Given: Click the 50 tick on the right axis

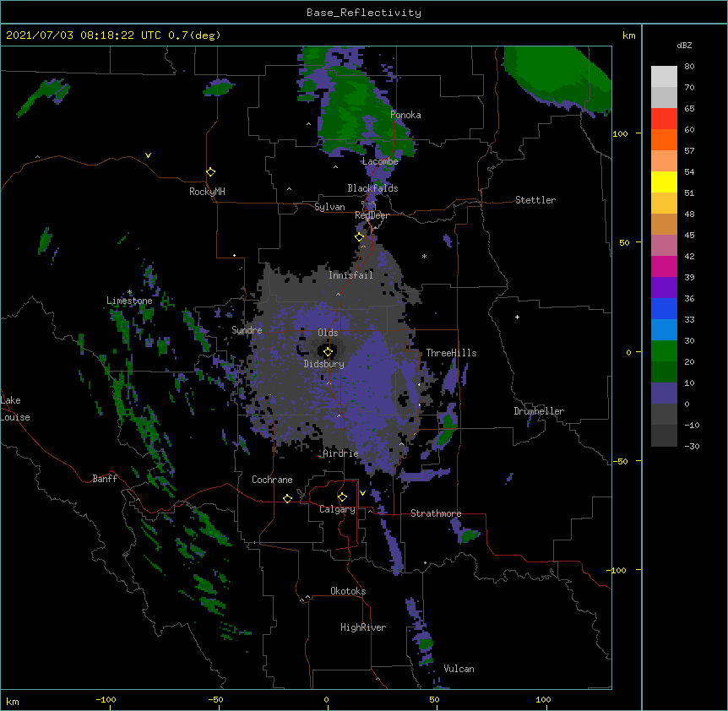Looking at the screenshot, I should (x=624, y=242).
